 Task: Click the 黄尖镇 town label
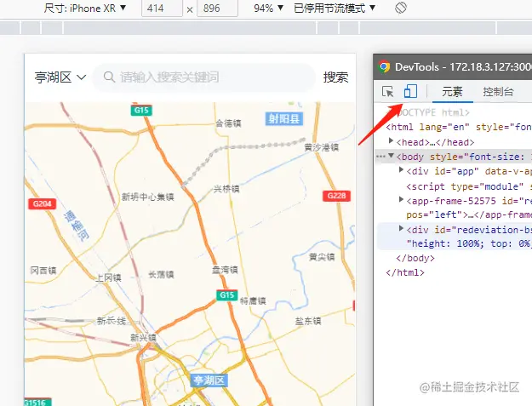pos(322,257)
